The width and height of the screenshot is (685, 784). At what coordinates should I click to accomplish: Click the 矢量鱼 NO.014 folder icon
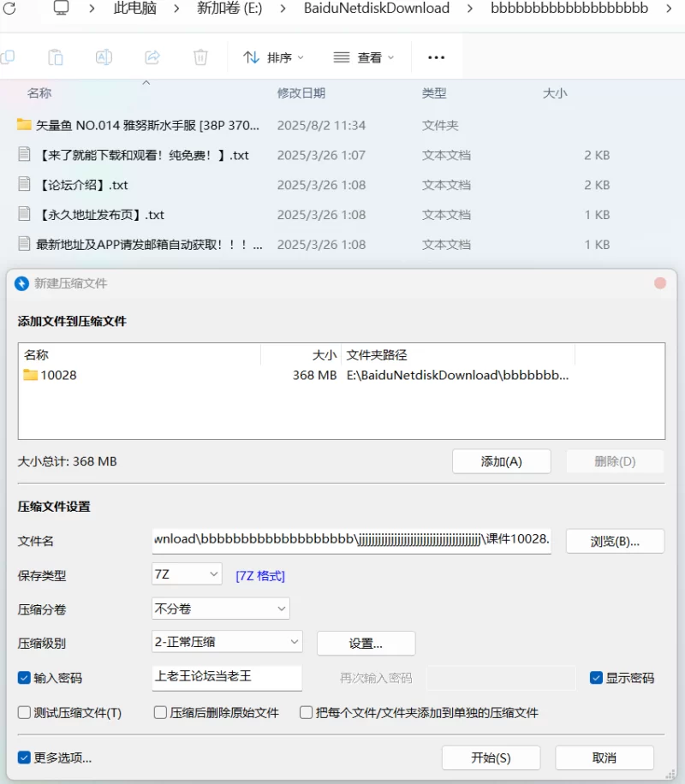pyautogui.click(x=24, y=124)
